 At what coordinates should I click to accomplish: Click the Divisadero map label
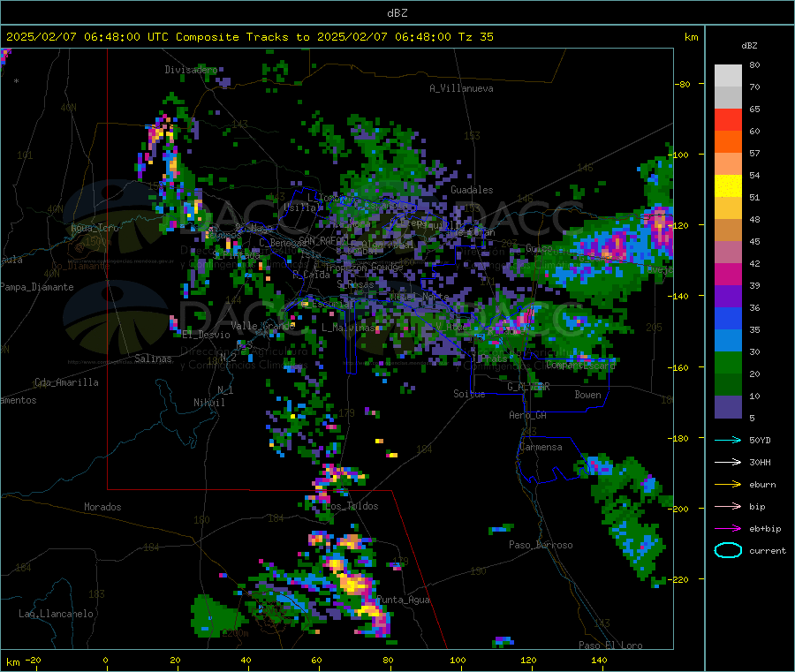pos(191,70)
